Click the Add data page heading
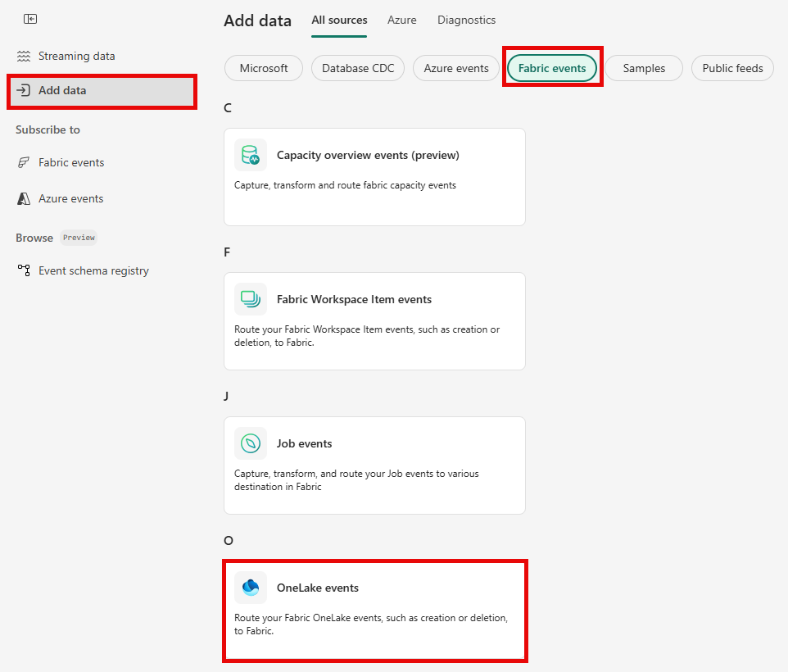This screenshot has height=672, width=788. pyautogui.click(x=258, y=20)
